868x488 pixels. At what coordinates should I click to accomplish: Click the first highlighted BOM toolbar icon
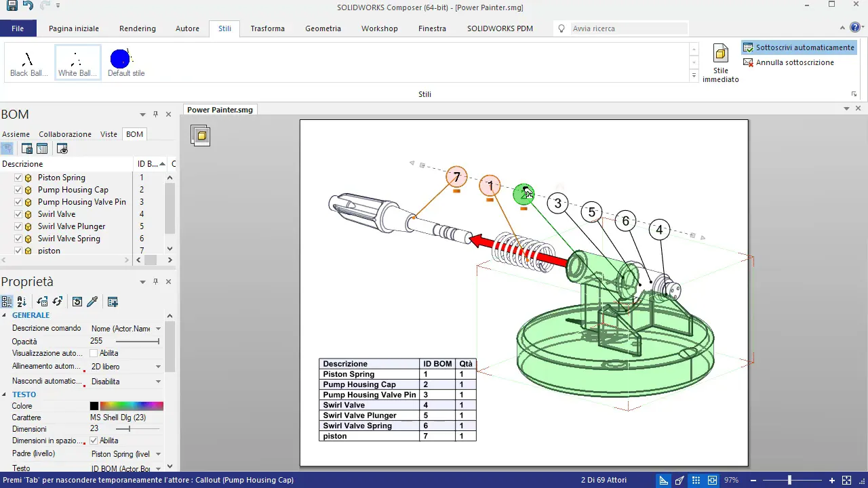pyautogui.click(x=7, y=148)
